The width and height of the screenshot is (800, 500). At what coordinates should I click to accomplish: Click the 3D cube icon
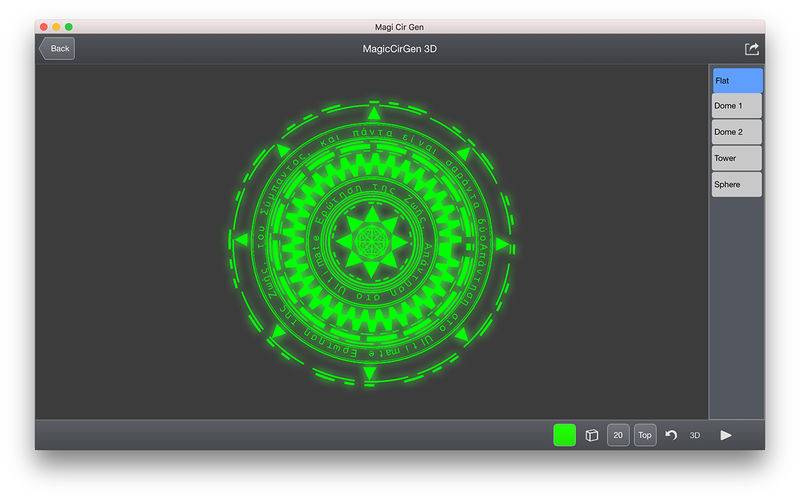pos(592,435)
